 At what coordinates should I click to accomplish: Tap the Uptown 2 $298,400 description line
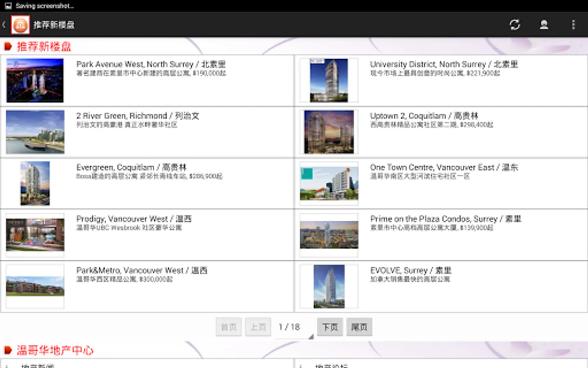pos(432,125)
